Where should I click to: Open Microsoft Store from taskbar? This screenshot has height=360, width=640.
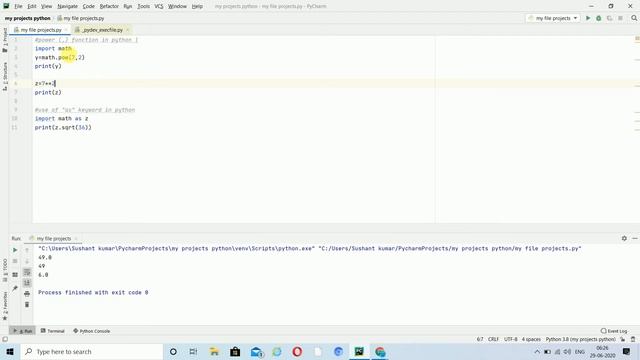pyautogui.click(x=235, y=351)
